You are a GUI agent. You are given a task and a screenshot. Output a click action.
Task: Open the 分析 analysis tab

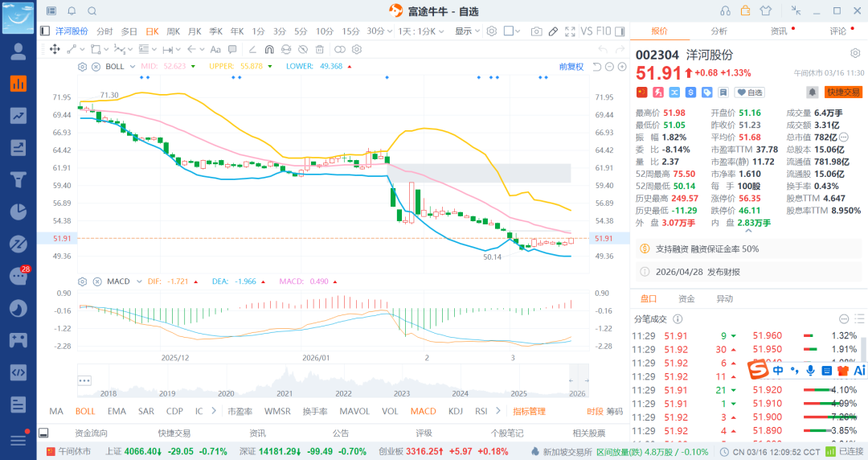(x=719, y=31)
